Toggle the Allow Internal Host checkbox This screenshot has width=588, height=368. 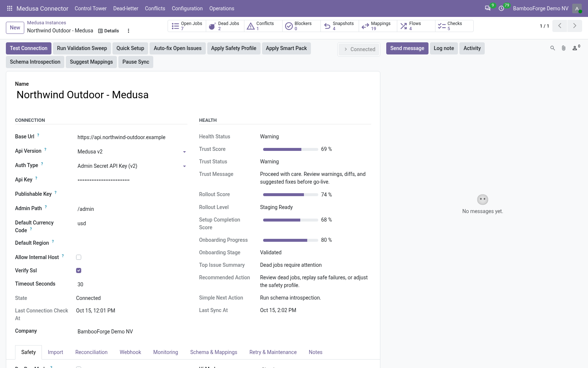(x=79, y=257)
